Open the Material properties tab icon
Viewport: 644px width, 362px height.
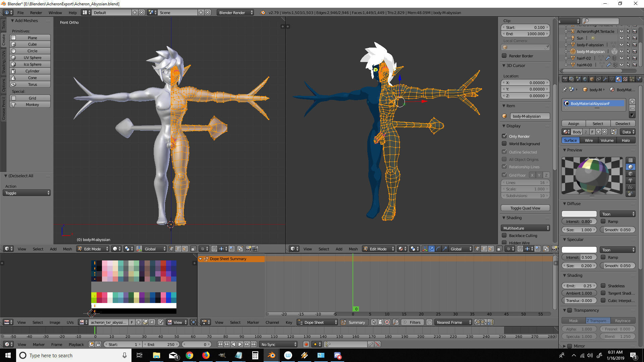pyautogui.click(x=619, y=79)
